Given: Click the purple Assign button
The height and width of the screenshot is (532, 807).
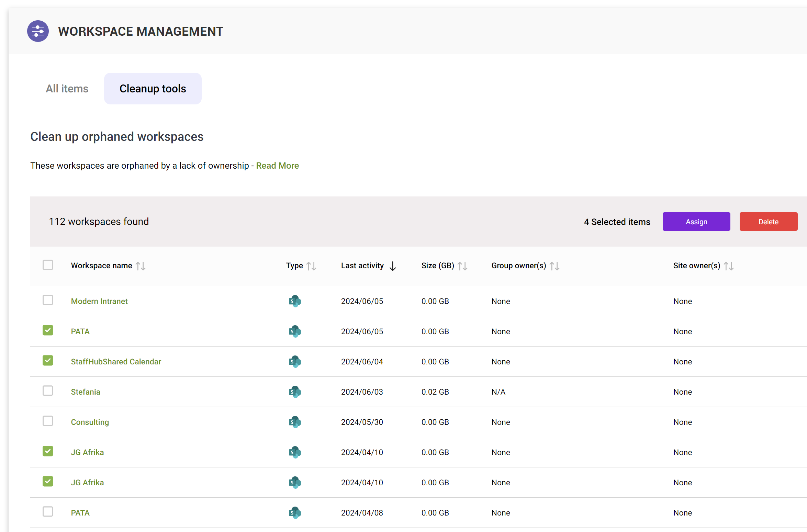Looking at the screenshot, I should point(696,222).
